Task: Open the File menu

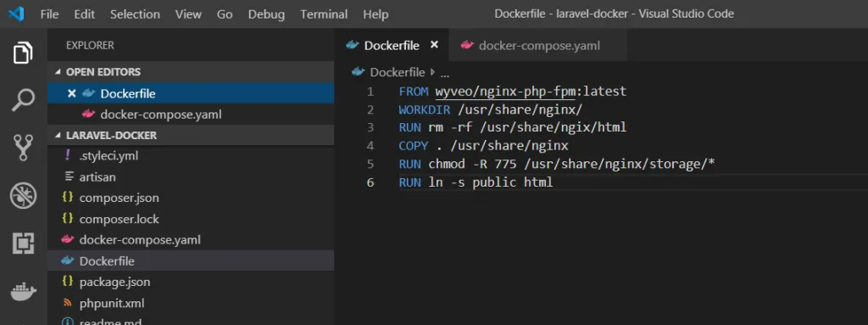Action: click(49, 14)
